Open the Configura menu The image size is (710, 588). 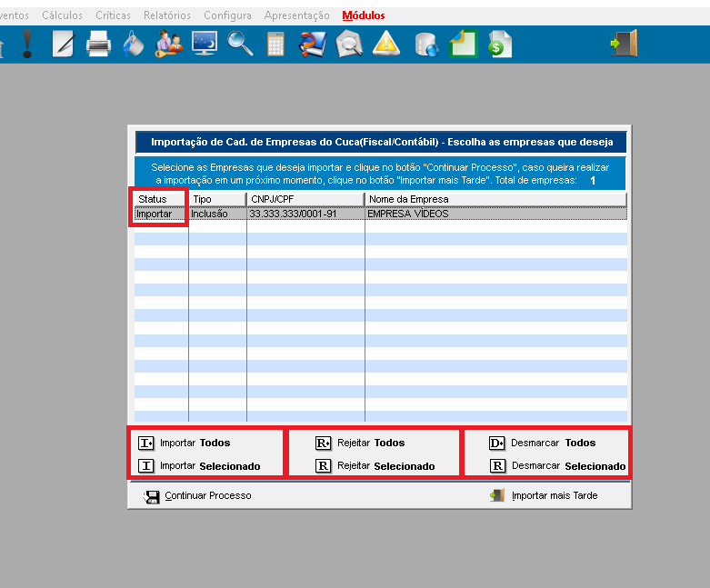click(x=227, y=15)
